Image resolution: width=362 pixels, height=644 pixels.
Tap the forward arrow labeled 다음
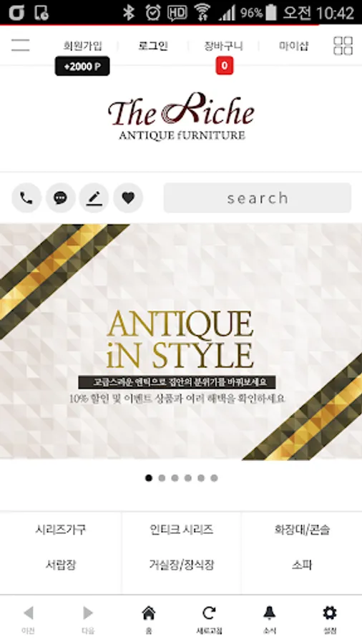pyautogui.click(x=88, y=618)
